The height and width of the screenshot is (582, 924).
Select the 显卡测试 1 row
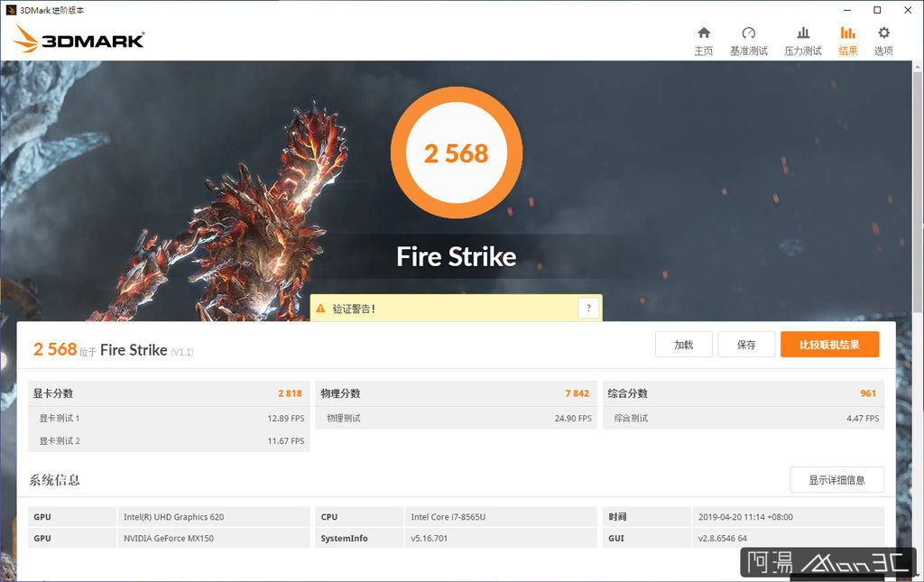pyautogui.click(x=169, y=419)
